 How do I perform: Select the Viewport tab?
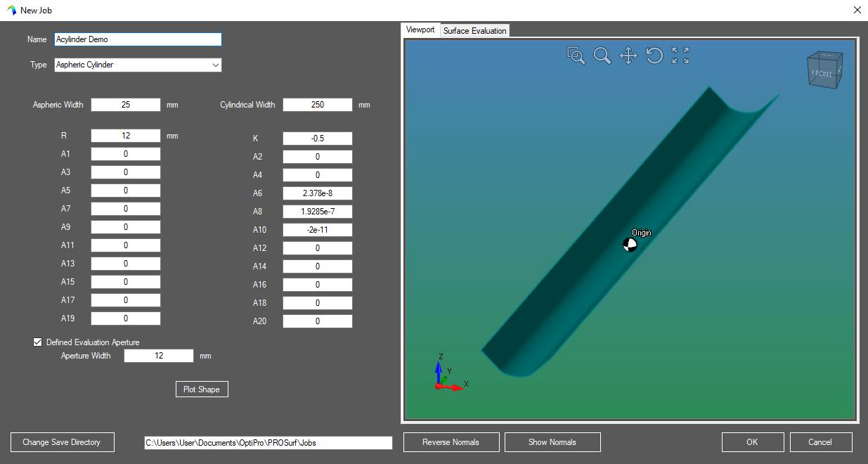pyautogui.click(x=420, y=30)
